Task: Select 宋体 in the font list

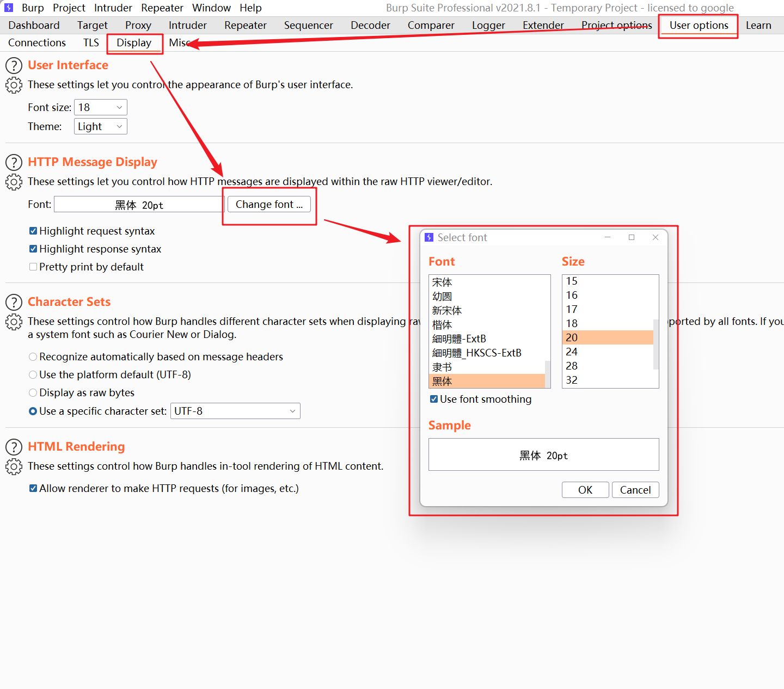Action: 487,282
